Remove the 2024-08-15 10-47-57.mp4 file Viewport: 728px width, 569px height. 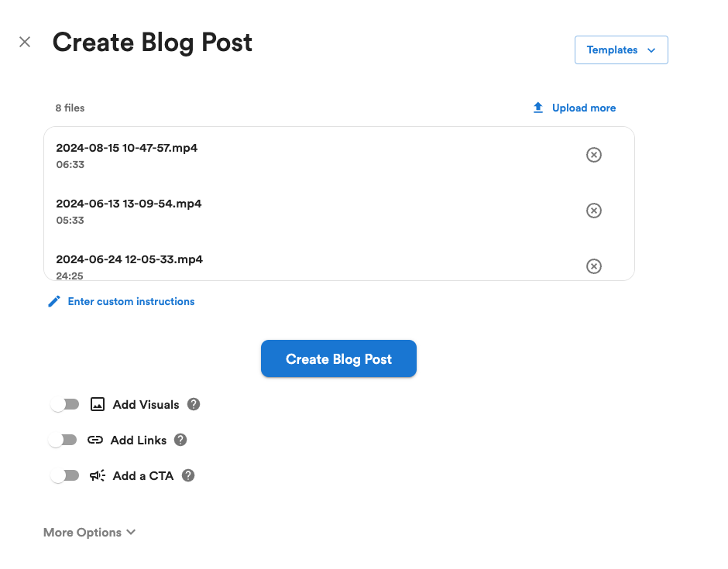593,155
